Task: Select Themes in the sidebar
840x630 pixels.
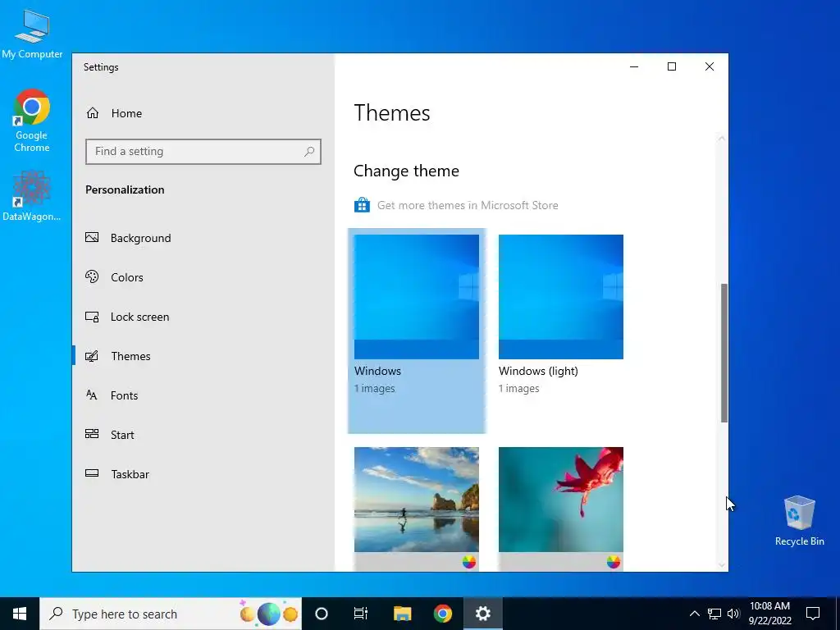Action: [x=203, y=356]
